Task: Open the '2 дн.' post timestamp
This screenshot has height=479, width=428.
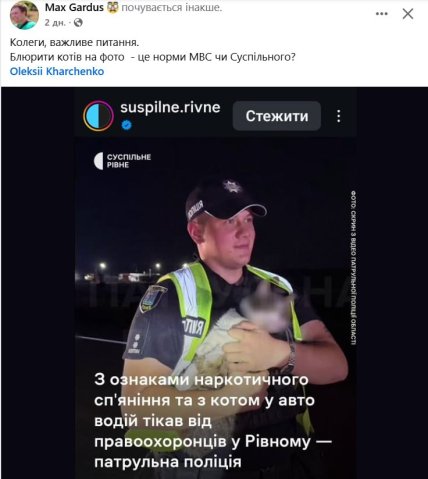Action: pyautogui.click(x=55, y=23)
